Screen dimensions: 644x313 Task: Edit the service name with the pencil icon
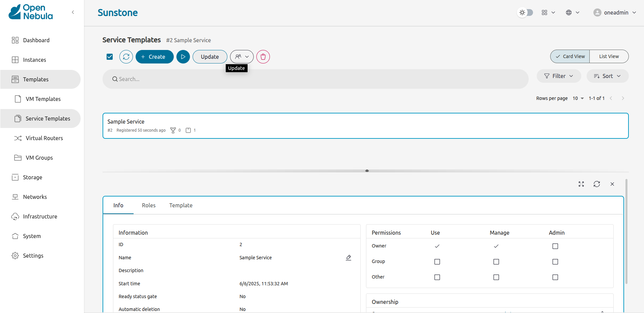tap(348, 258)
